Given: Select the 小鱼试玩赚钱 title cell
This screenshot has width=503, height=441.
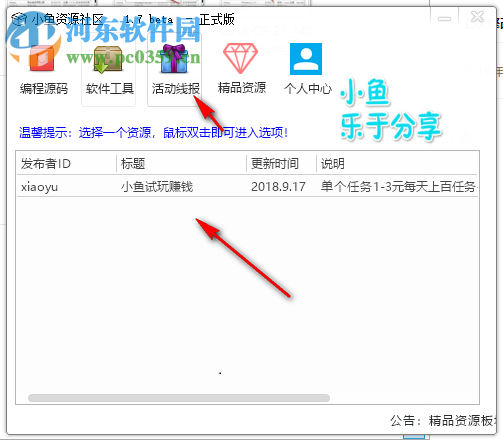Looking at the screenshot, I should pyautogui.click(x=157, y=187).
